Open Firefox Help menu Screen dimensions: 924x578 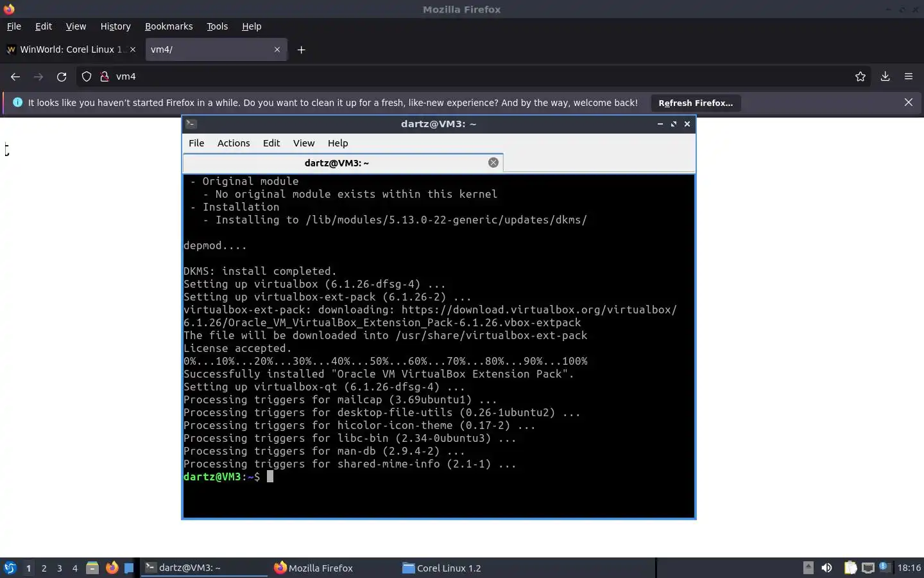tap(252, 26)
